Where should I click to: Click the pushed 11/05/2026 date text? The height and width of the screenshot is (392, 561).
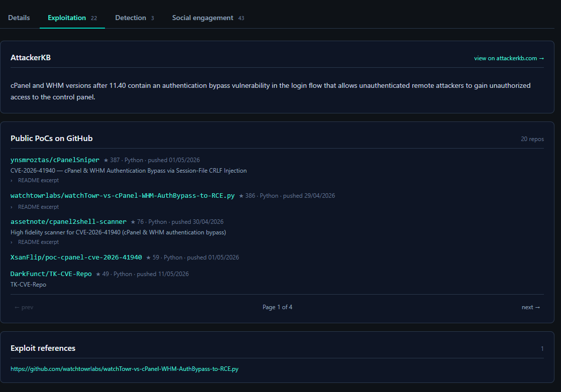point(163,274)
